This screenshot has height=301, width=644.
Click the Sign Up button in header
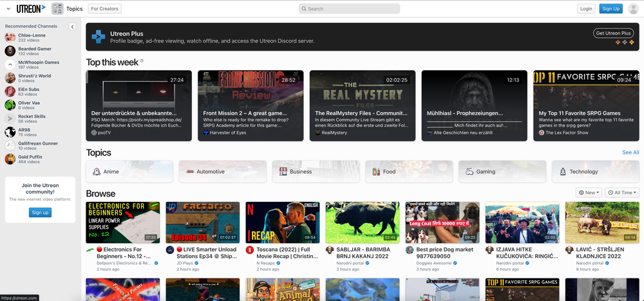(611, 8)
